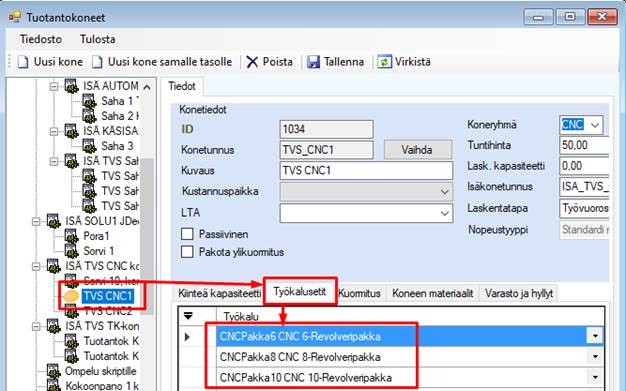
Task: Open the Koneen materiaalit tab
Action: point(432,294)
